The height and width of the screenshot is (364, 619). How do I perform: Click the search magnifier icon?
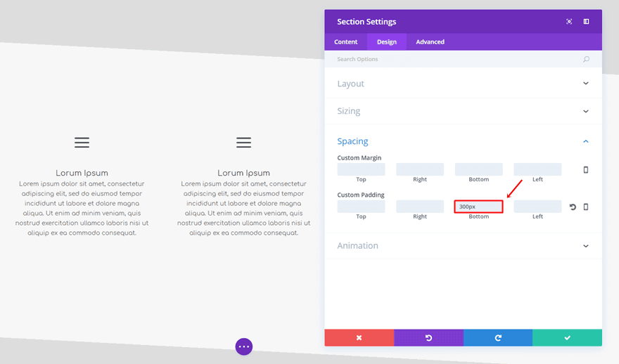(586, 59)
